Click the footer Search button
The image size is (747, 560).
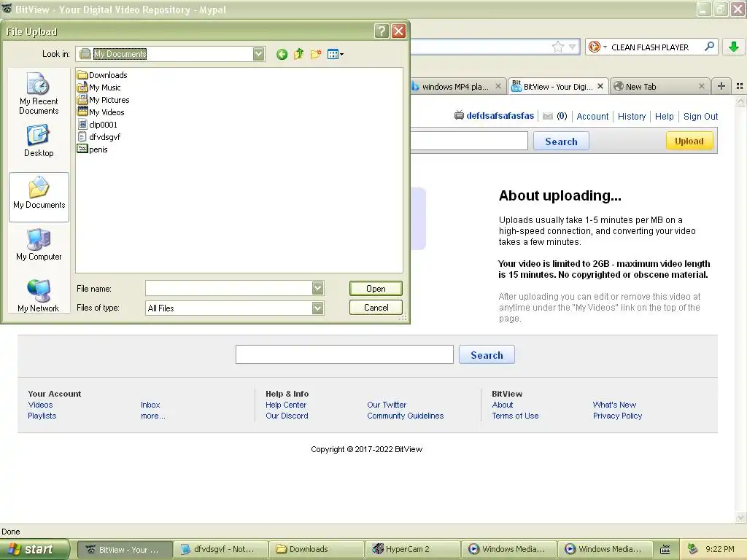(x=487, y=355)
